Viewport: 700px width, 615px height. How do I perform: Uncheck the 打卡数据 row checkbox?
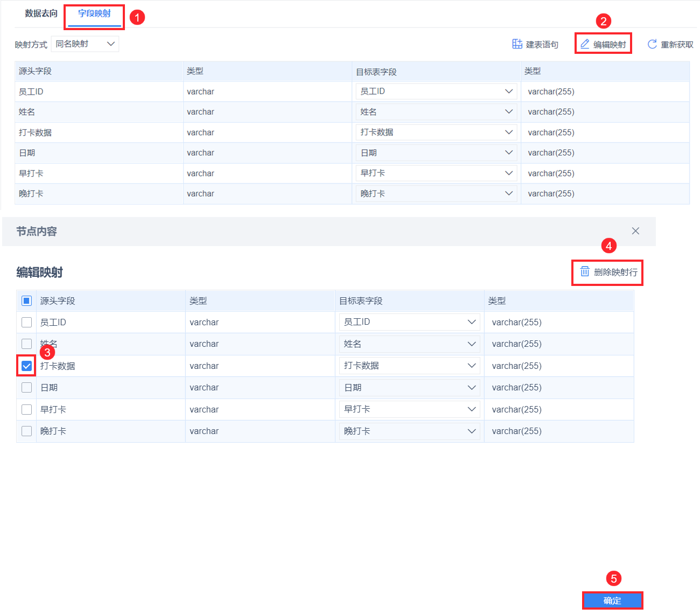click(26, 366)
